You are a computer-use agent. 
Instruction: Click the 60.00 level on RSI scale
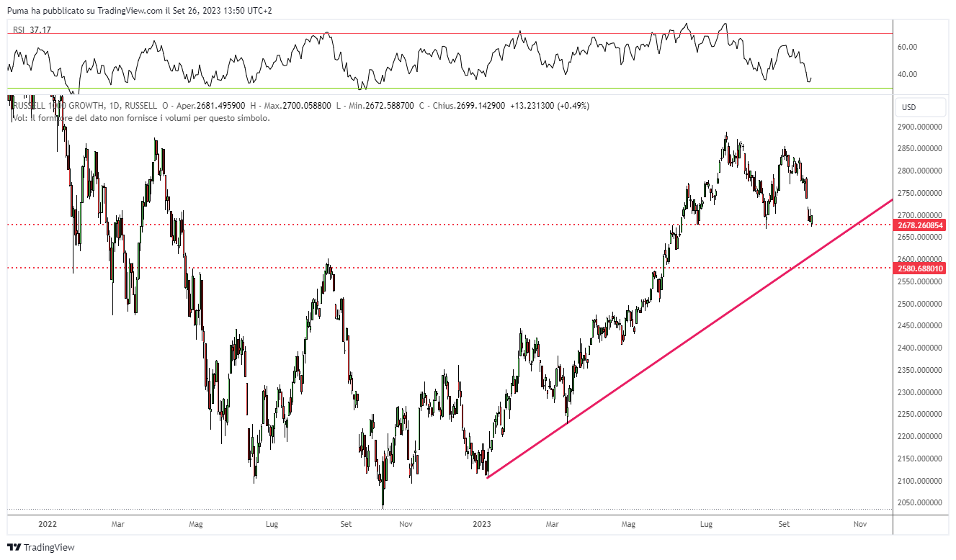pos(907,47)
